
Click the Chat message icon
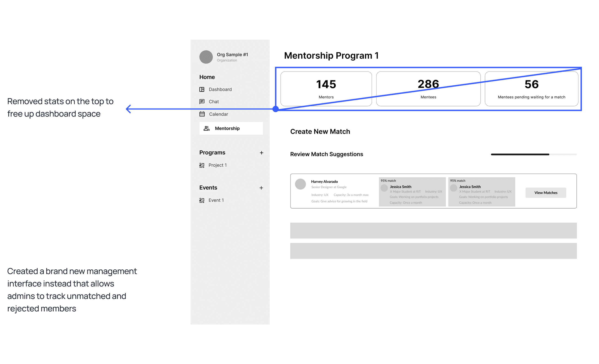pos(202,101)
